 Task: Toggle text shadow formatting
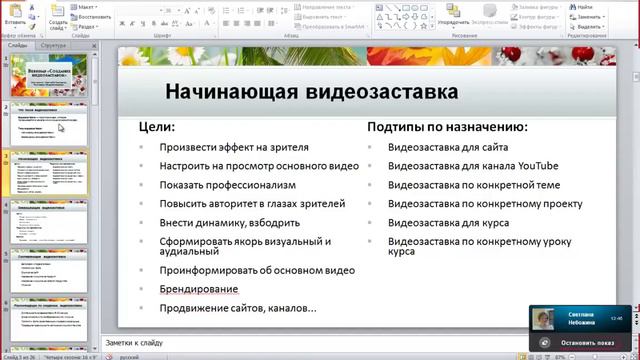pyautogui.click(x=154, y=24)
